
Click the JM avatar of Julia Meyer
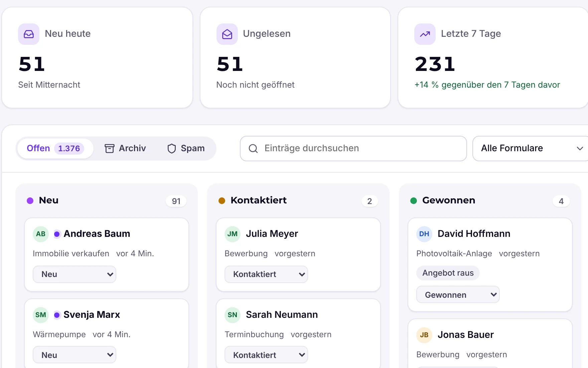pyautogui.click(x=233, y=234)
